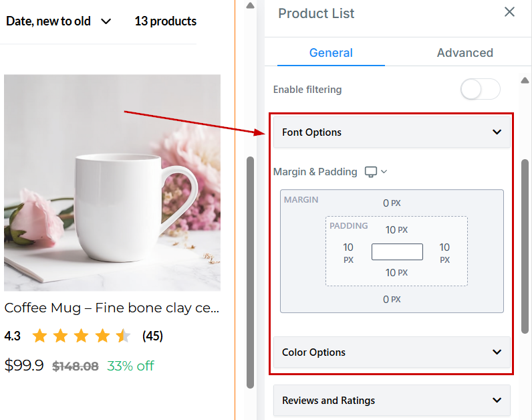Image resolution: width=532 pixels, height=420 pixels.
Task: Click the first star in product rating
Action: pos(39,336)
